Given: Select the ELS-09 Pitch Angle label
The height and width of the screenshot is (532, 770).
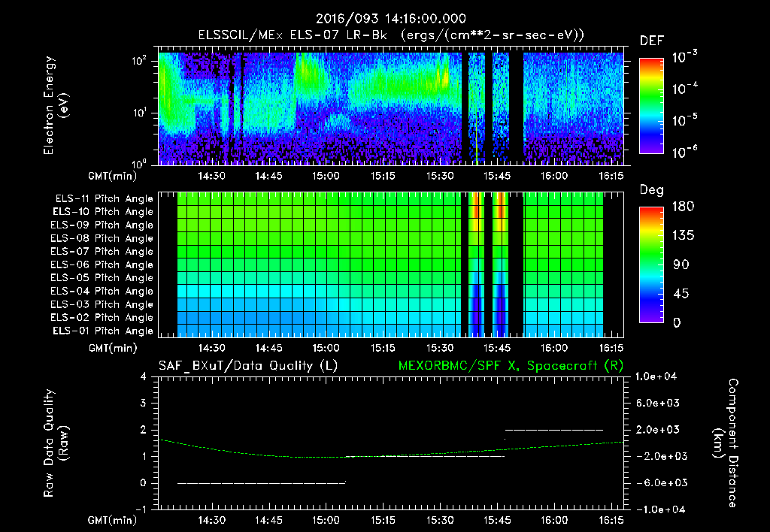Looking at the screenshot, I should coord(102,225).
